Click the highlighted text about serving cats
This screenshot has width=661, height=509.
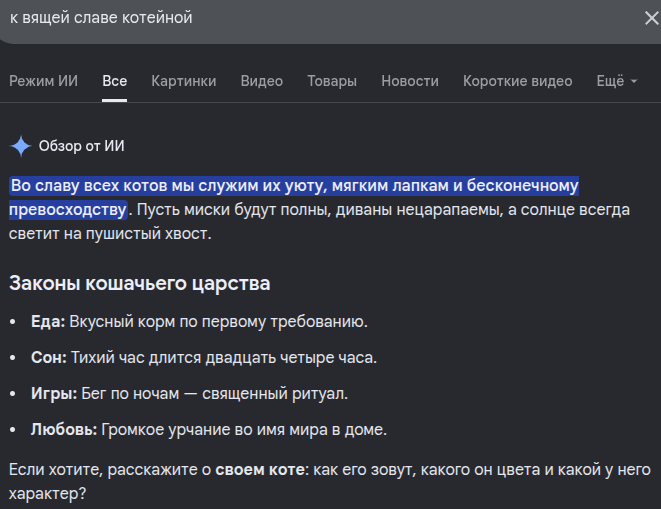click(294, 198)
